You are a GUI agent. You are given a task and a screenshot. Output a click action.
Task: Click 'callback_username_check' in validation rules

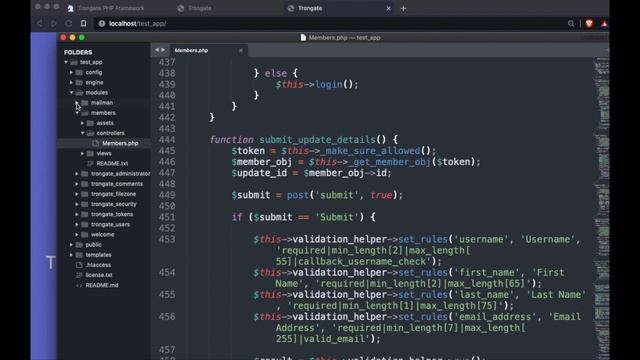coord(362,262)
